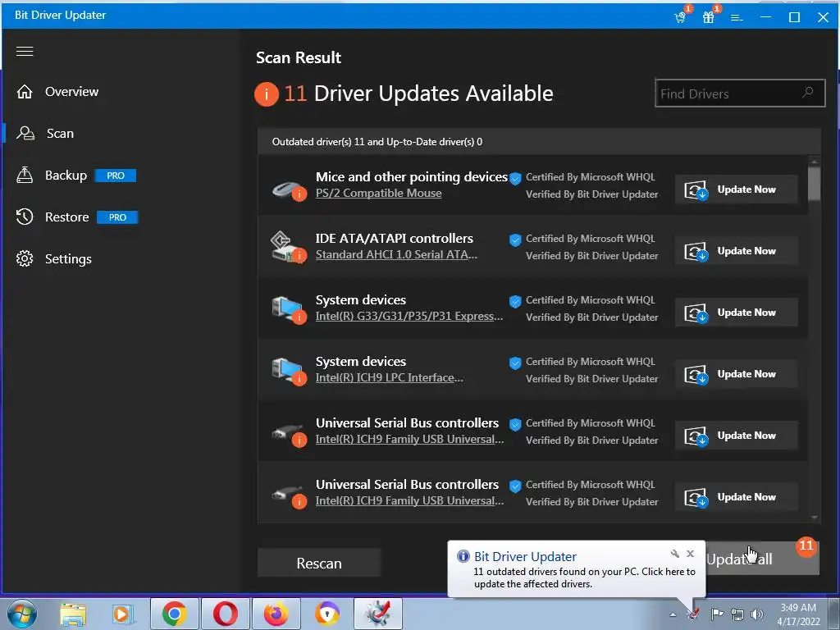
Task: Open Intel(R) ICH9 LPC Interface link
Action: point(390,378)
